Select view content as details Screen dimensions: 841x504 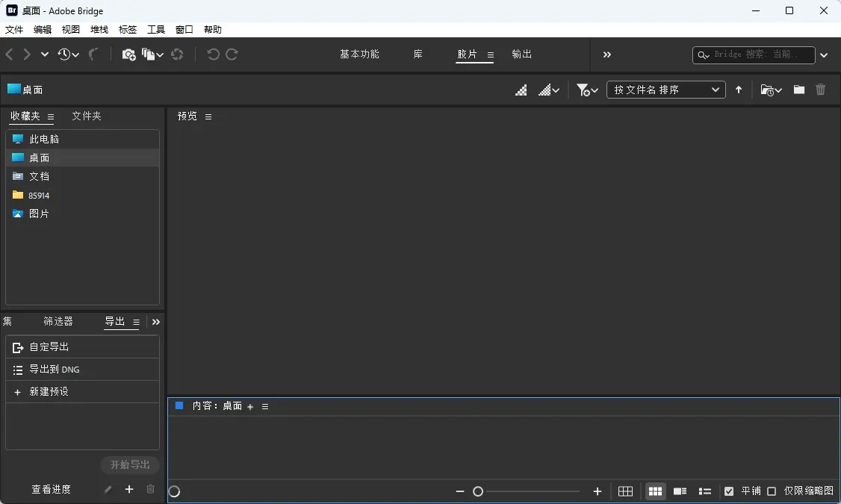(680, 491)
